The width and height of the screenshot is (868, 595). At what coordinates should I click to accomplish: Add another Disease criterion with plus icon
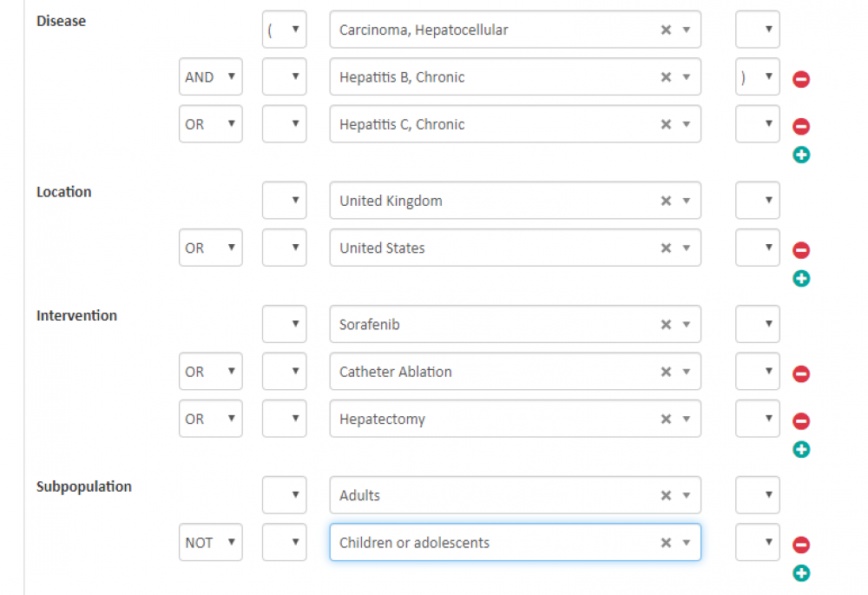point(801,155)
